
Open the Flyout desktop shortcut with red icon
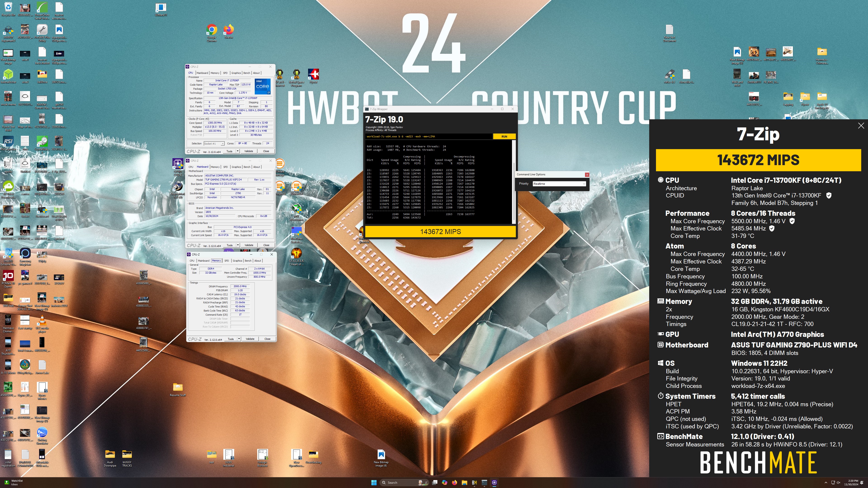(313, 76)
